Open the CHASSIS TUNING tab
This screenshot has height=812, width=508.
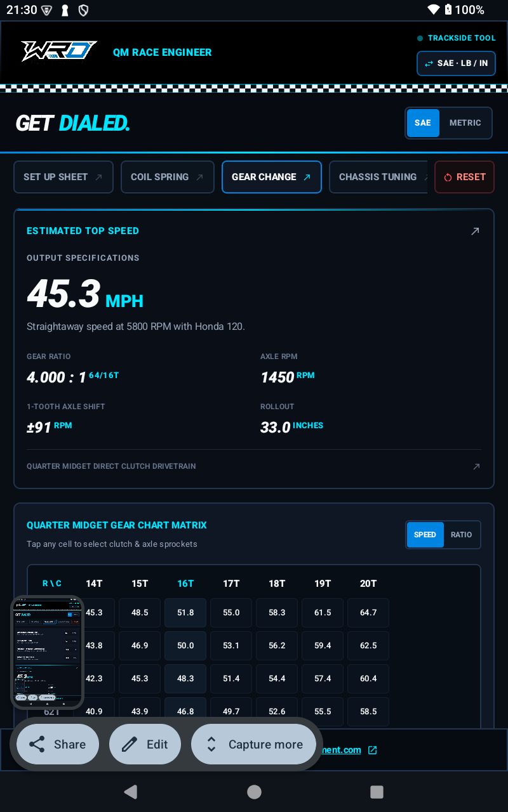(x=378, y=177)
